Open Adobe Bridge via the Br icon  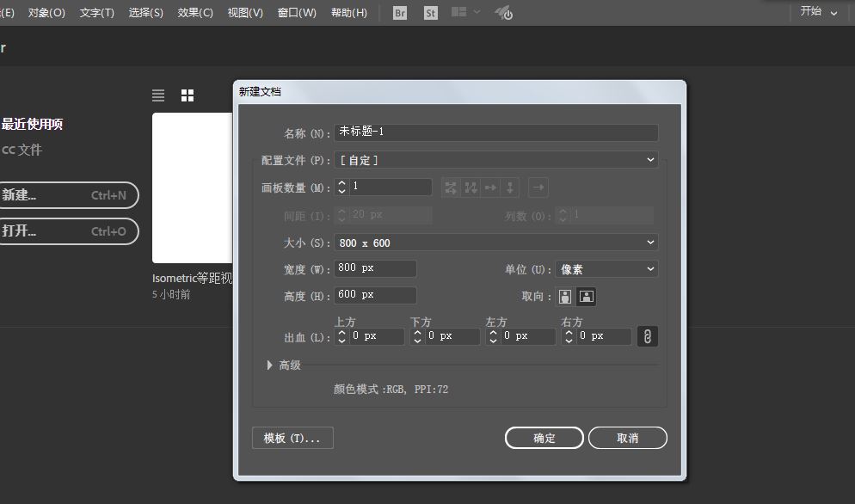coord(398,13)
